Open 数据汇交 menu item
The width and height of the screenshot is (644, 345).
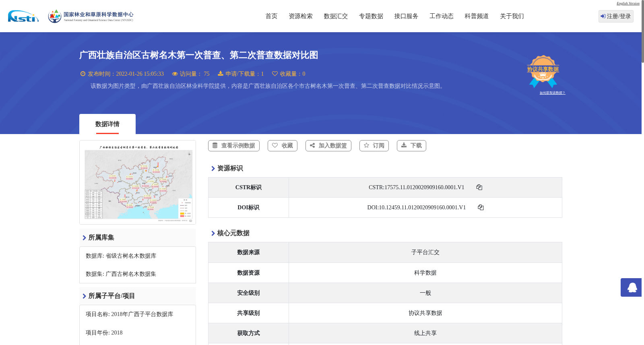(x=336, y=16)
